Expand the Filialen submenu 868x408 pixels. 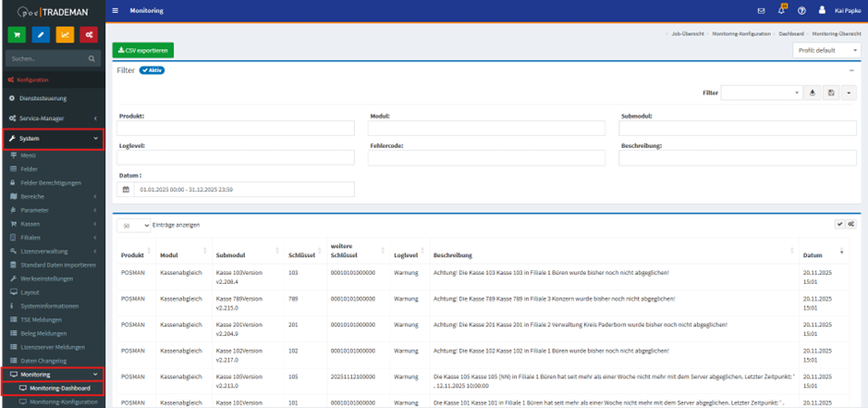point(53,237)
